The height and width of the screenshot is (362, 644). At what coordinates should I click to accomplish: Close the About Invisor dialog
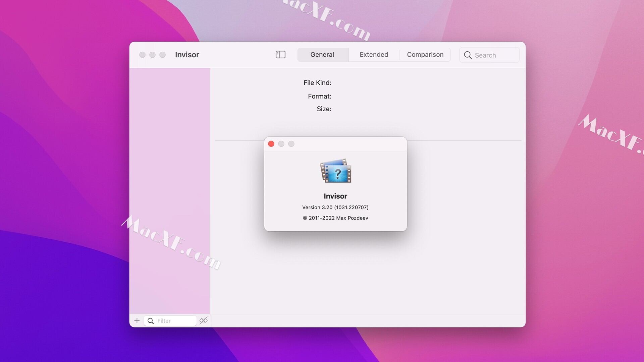[x=271, y=143]
